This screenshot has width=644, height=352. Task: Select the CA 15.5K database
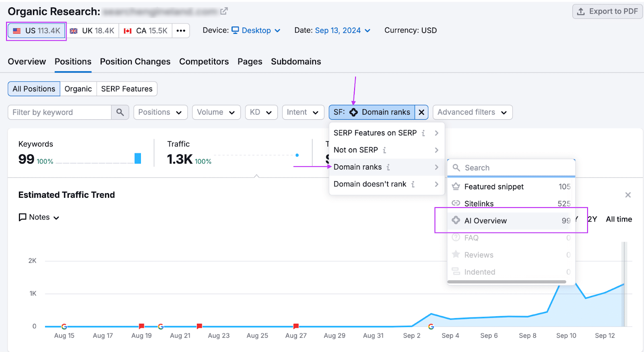146,31
